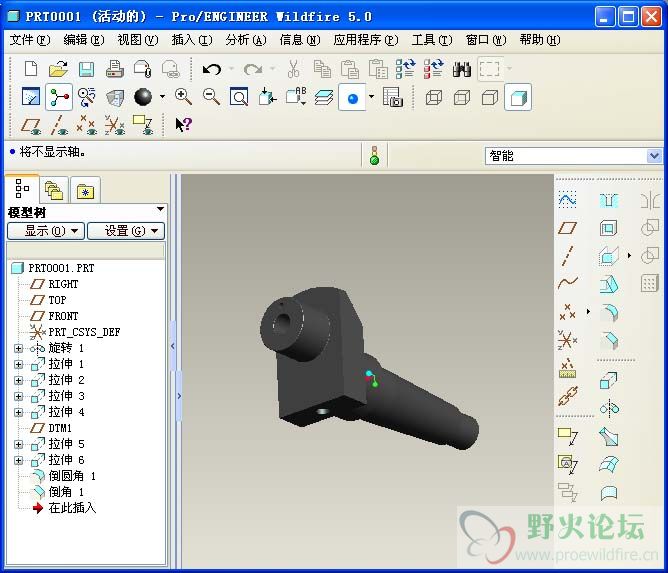The height and width of the screenshot is (573, 668).
Task: Toggle datum plane display
Action: pos(31,126)
